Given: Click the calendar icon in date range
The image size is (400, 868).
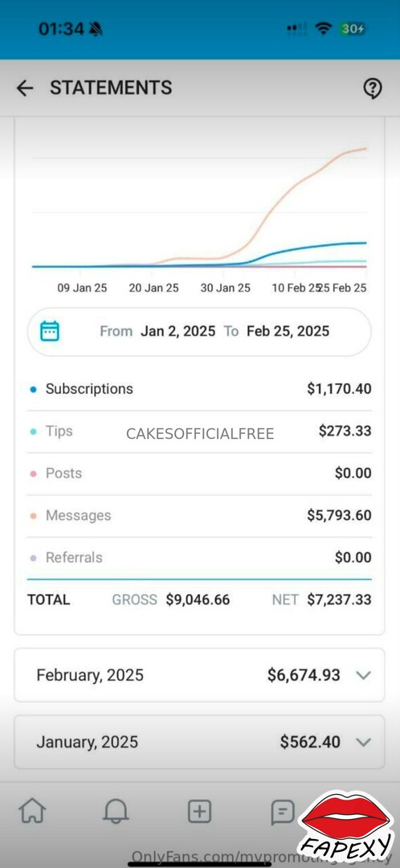Looking at the screenshot, I should point(50,331).
